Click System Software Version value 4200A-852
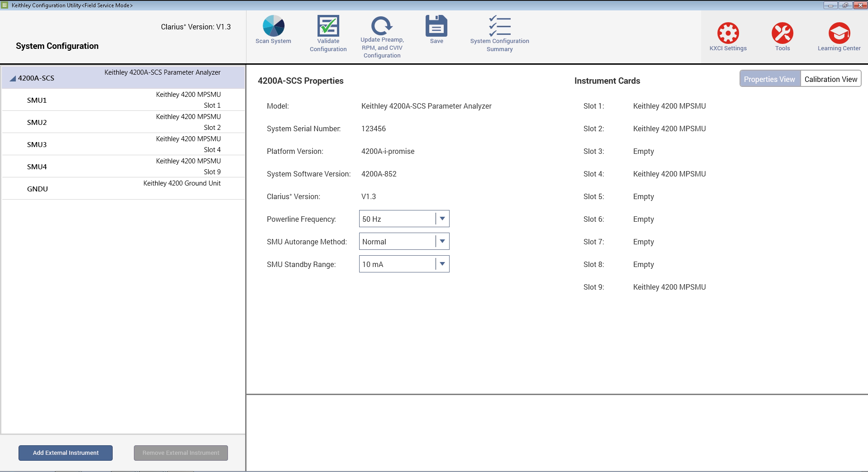The image size is (868, 472). tap(379, 174)
